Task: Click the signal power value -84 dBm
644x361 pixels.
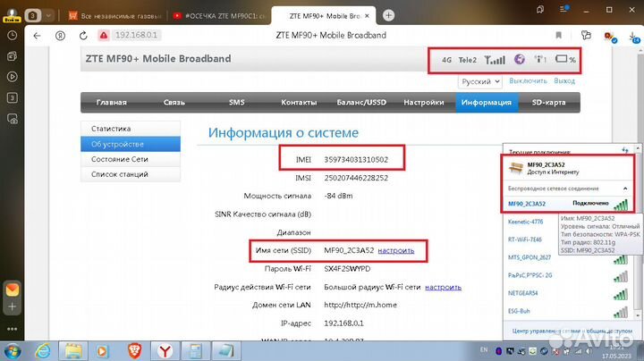Action: coord(338,196)
